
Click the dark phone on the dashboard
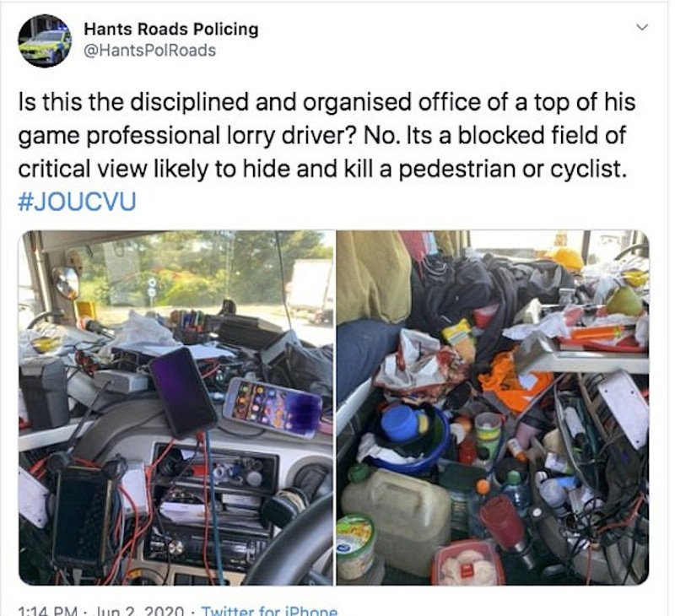[x=183, y=392]
